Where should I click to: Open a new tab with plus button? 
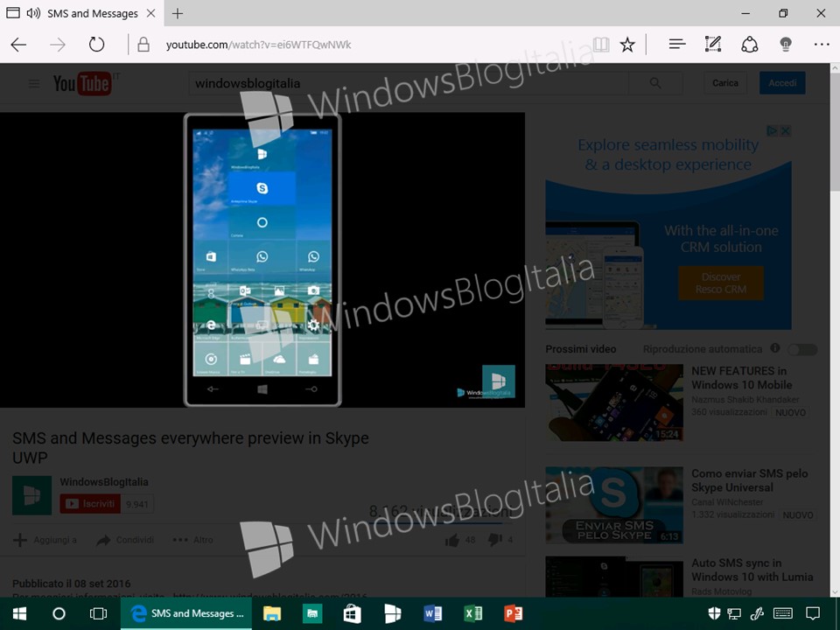tap(178, 13)
